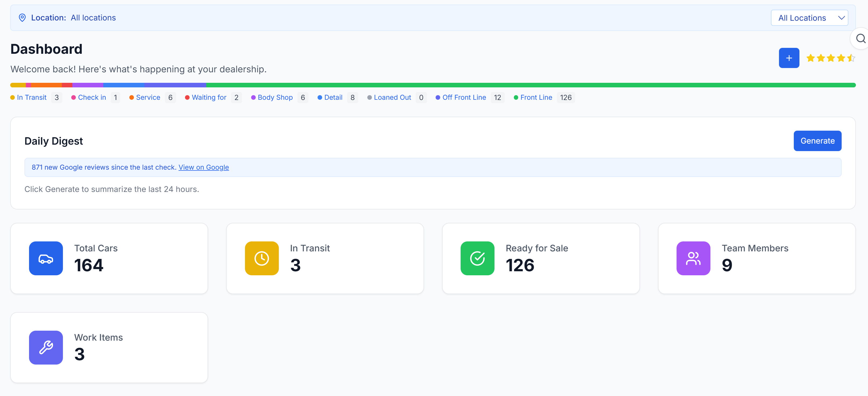The height and width of the screenshot is (396, 868).
Task: Select the Service status filter
Action: coord(148,97)
